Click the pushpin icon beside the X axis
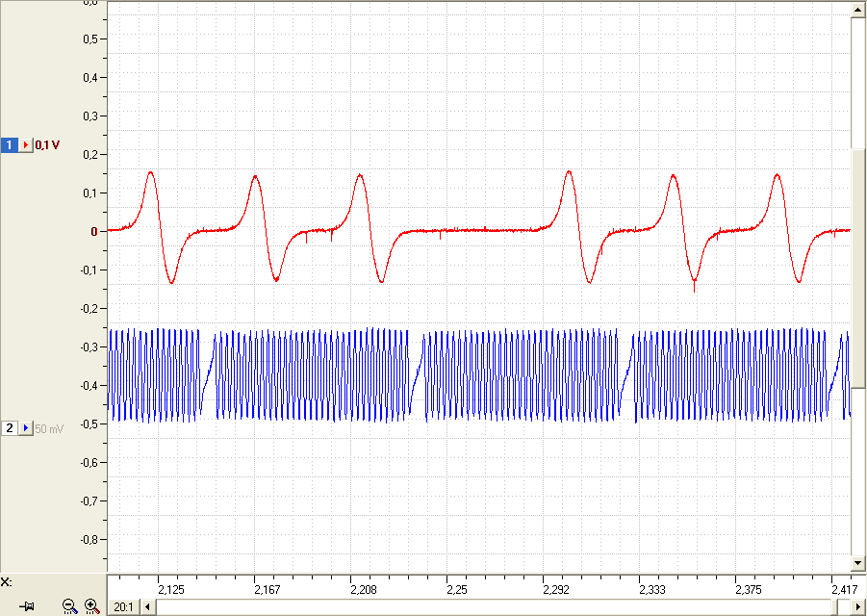 [27, 606]
